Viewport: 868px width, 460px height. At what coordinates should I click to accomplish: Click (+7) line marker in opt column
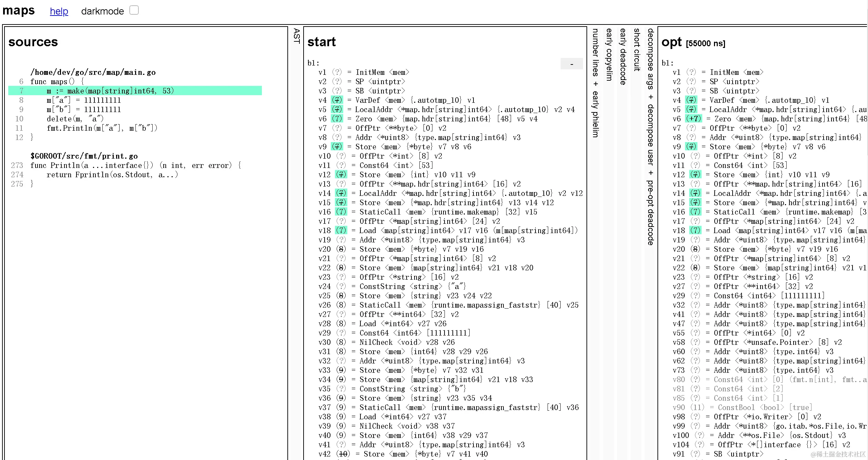pos(693,119)
